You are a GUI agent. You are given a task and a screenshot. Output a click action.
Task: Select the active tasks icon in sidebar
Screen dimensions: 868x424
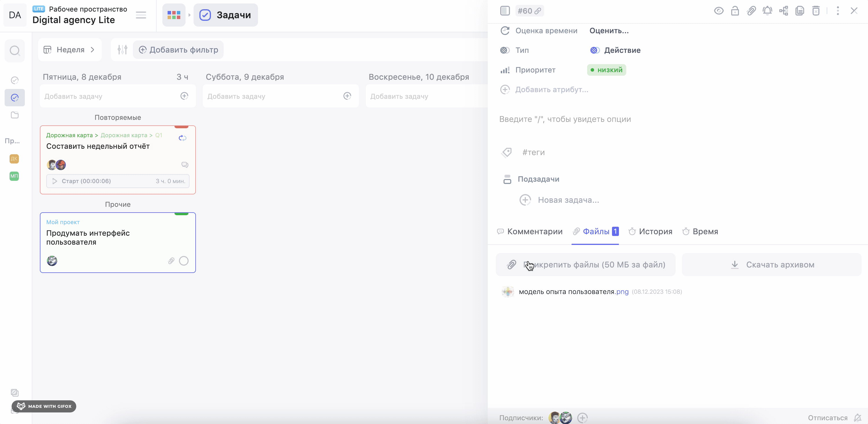(x=14, y=98)
